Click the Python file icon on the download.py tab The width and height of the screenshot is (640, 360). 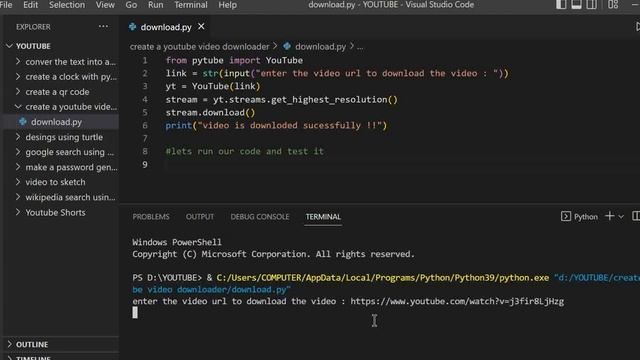132,27
